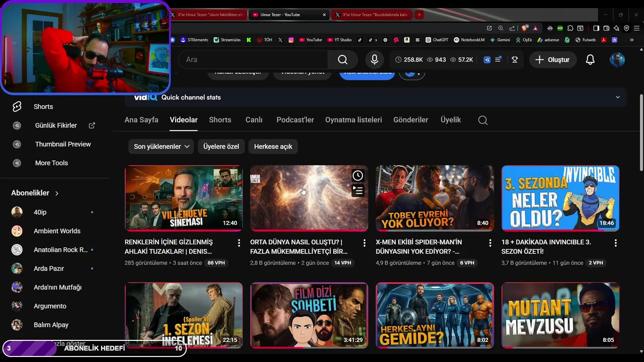Open the NotebookLM bookmark
Screen dimensions: 644x362
click(x=469, y=40)
